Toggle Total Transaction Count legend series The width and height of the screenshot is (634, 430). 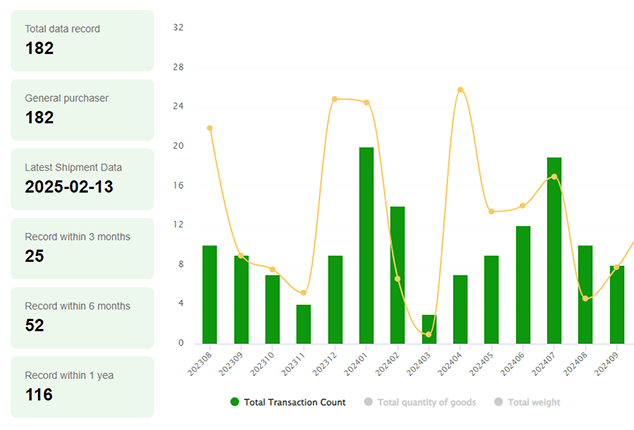point(288,402)
